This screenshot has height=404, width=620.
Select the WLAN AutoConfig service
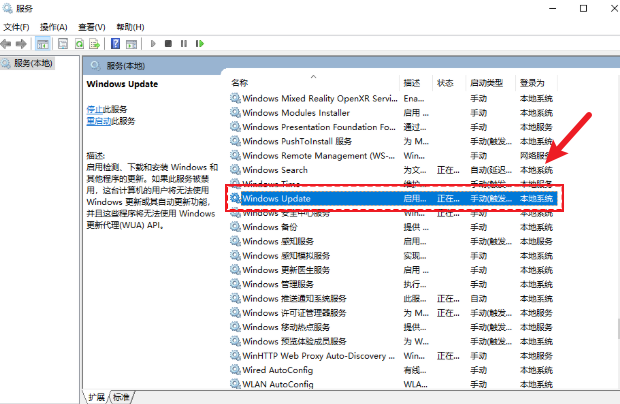click(x=394, y=384)
